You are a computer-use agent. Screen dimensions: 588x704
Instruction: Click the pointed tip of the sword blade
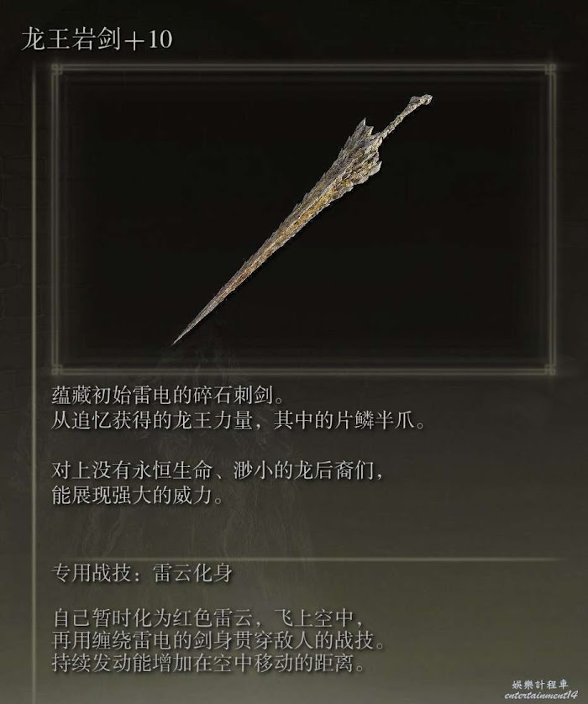(177, 341)
